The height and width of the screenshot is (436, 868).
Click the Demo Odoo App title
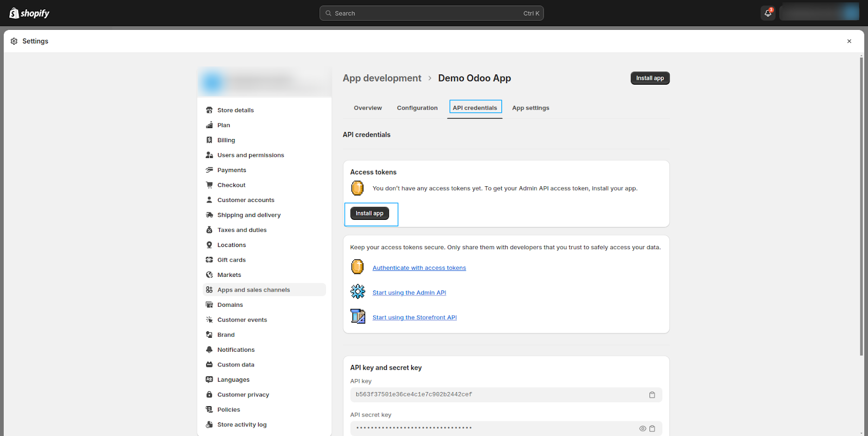click(x=475, y=78)
